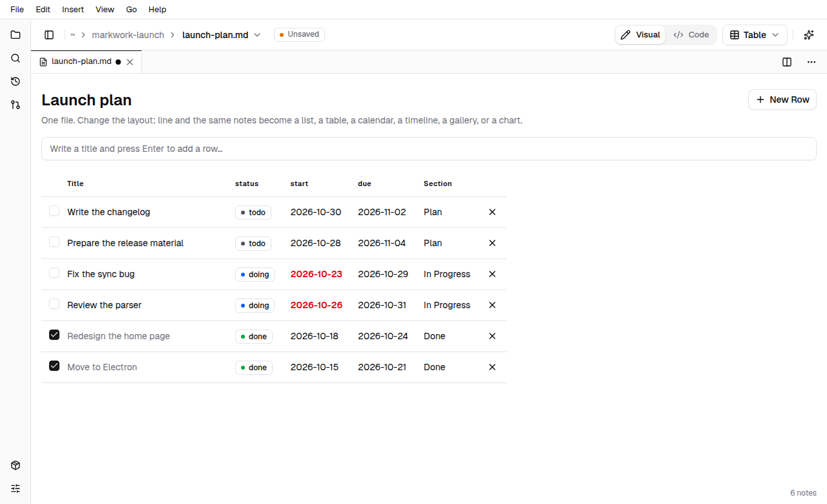Check the Review the parser checkbox
This screenshot has width=827, height=504.
pos(54,304)
